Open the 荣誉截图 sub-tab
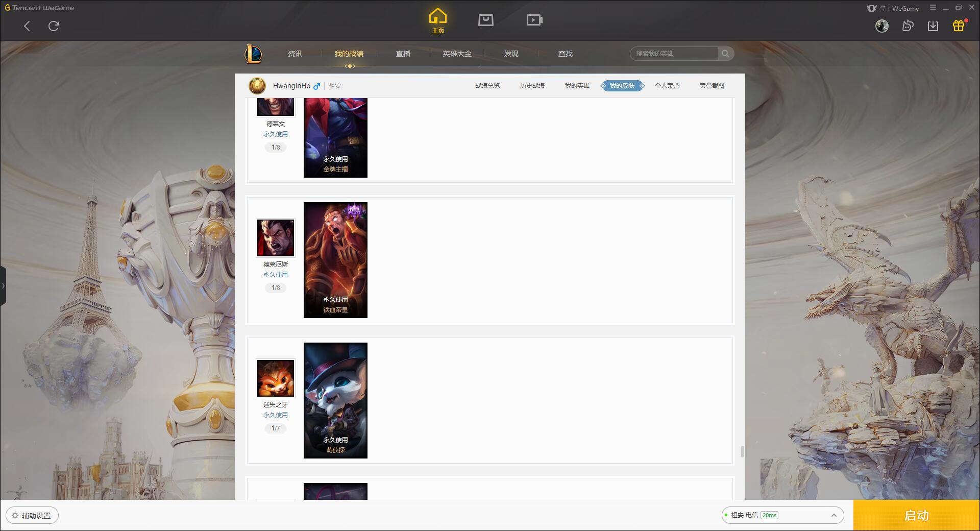Screen dimensions: 980x531 (x=712, y=86)
